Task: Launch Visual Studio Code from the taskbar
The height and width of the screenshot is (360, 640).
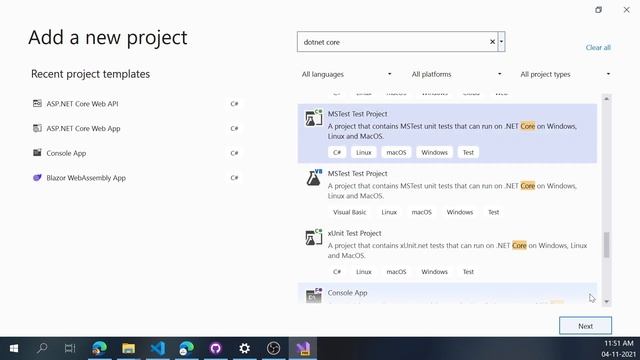Action: tap(158, 348)
